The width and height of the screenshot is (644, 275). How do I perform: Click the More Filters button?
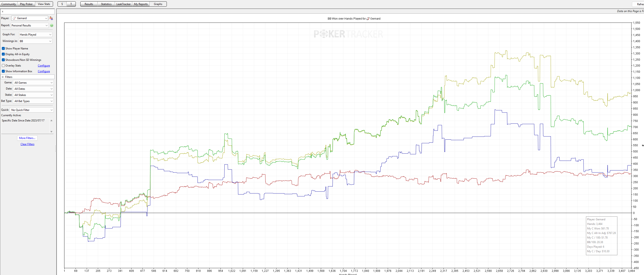(x=27, y=138)
